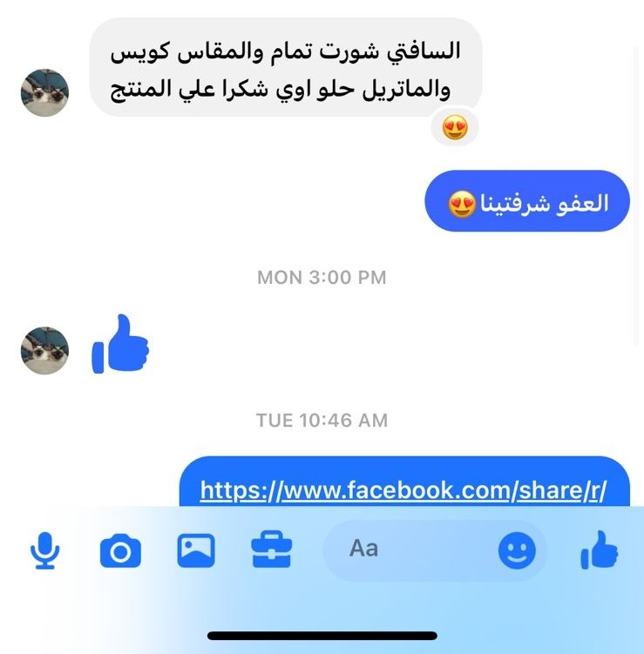This screenshot has width=644, height=654.
Task: Open the photo gallery icon
Action: click(196, 550)
